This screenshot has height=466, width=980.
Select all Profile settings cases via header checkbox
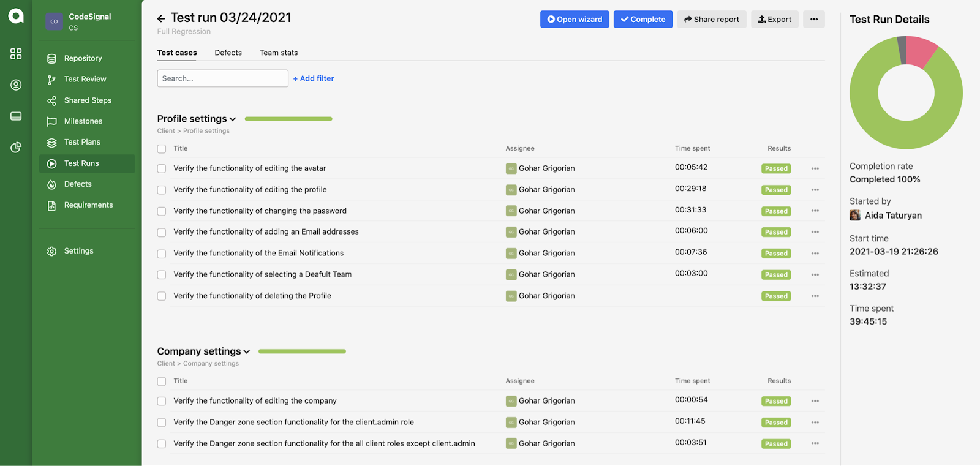coord(162,149)
